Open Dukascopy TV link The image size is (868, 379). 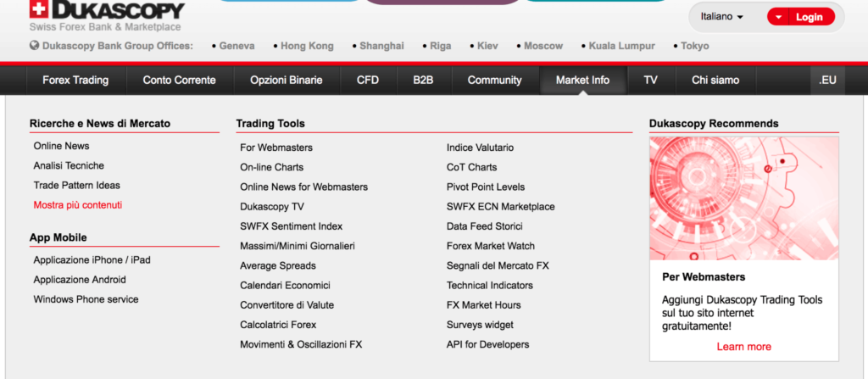point(272,207)
